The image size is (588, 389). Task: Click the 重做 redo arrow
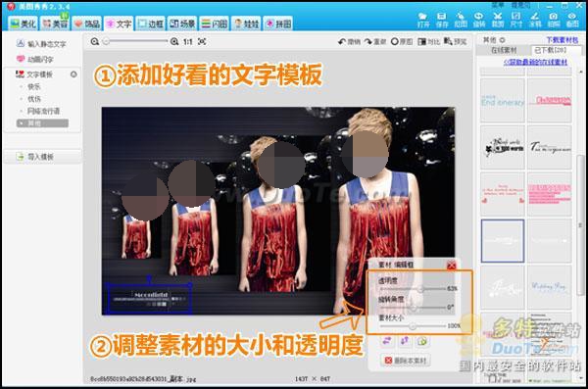pos(375,41)
